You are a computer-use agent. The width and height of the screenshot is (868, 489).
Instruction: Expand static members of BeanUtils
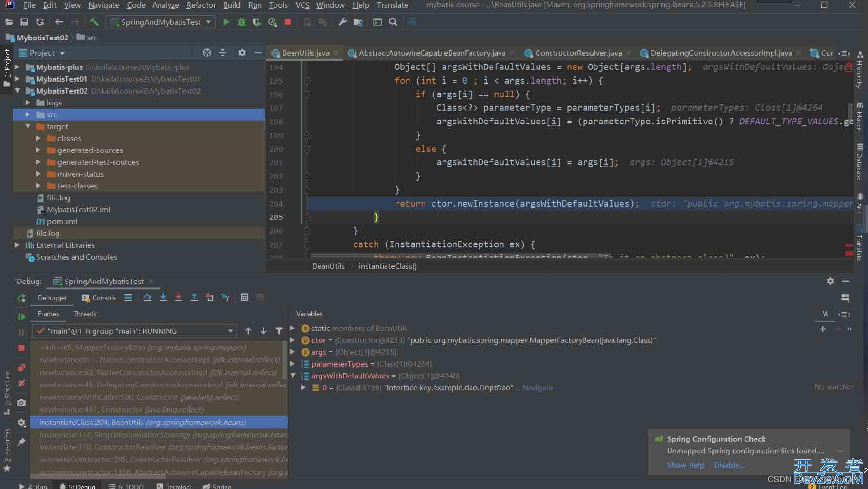point(293,328)
